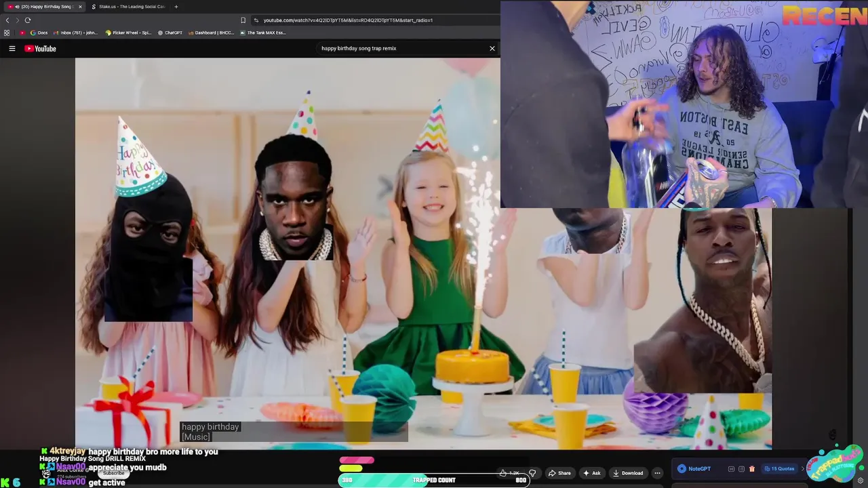
Task: Click the settings gear at bottom right
Action: click(861, 481)
